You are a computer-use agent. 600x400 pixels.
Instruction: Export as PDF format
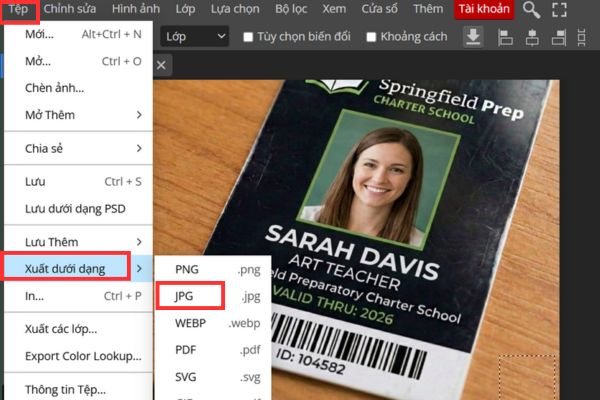pyautogui.click(x=213, y=350)
